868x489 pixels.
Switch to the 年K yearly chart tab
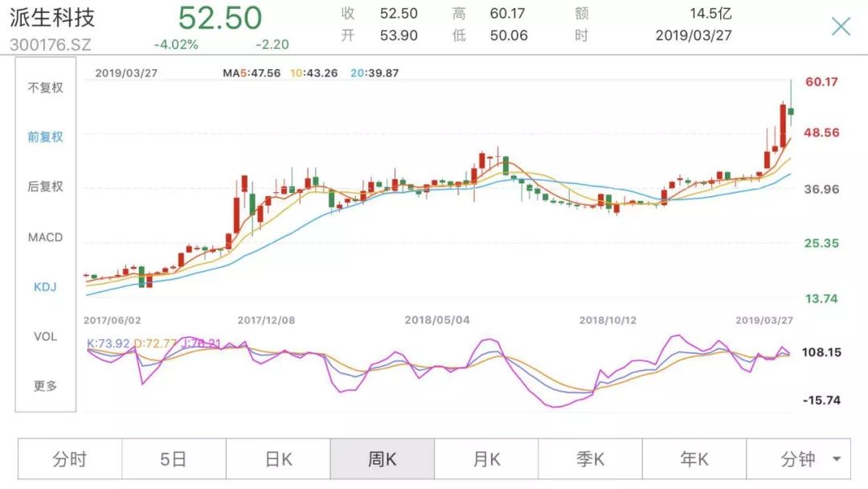point(694,459)
